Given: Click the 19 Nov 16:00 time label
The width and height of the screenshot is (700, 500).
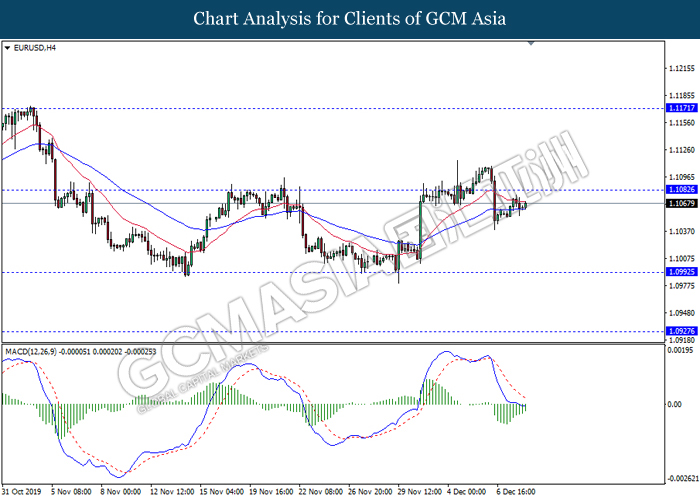Looking at the screenshot, I should (271, 492).
